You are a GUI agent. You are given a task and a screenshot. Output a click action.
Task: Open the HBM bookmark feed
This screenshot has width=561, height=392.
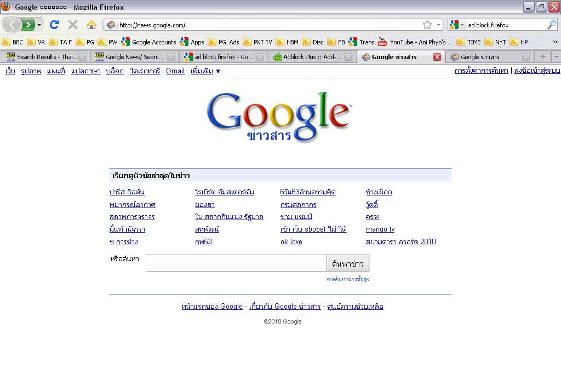coord(287,42)
